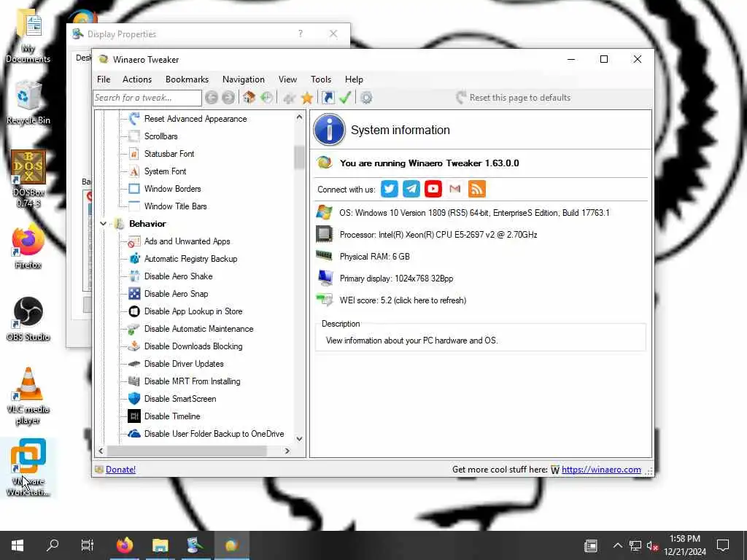Click the tree's scroll up arrow

click(299, 117)
